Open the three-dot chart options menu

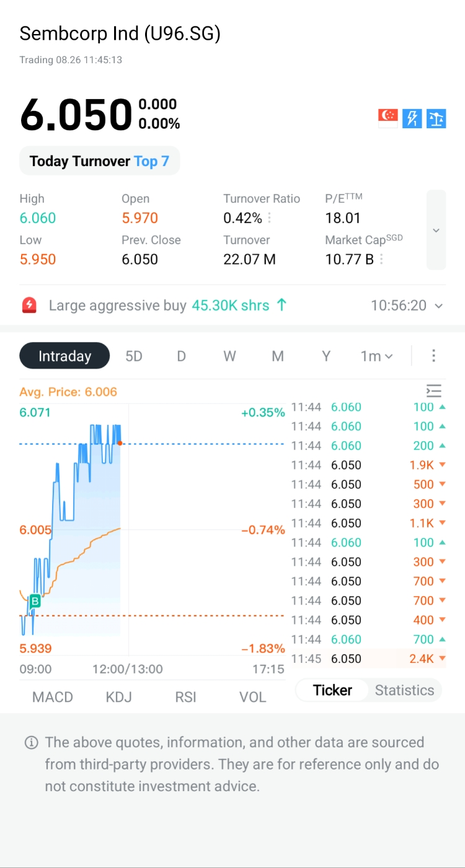pyautogui.click(x=433, y=356)
